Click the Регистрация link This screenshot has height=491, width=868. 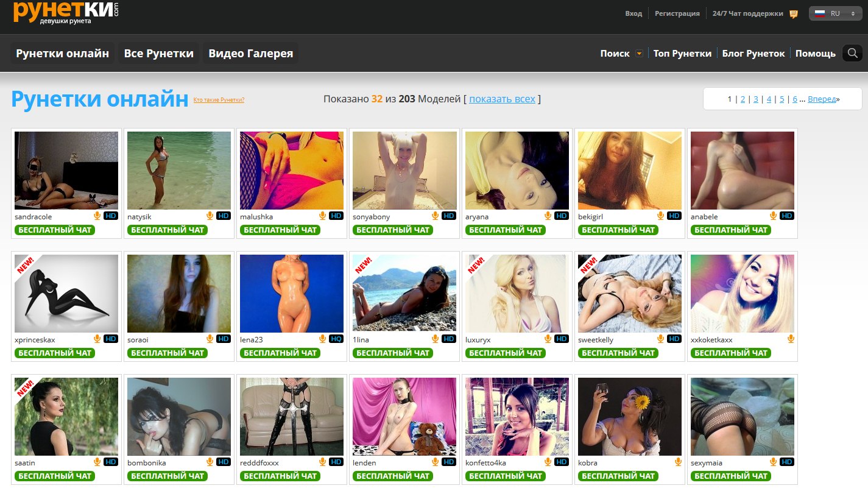pyautogui.click(x=677, y=13)
